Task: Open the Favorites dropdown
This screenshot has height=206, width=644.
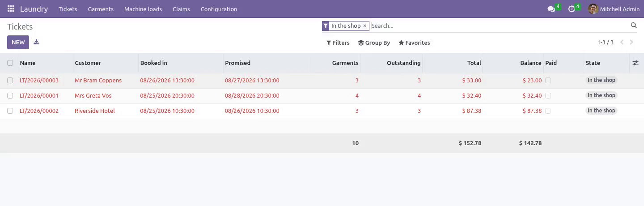Action: point(414,43)
